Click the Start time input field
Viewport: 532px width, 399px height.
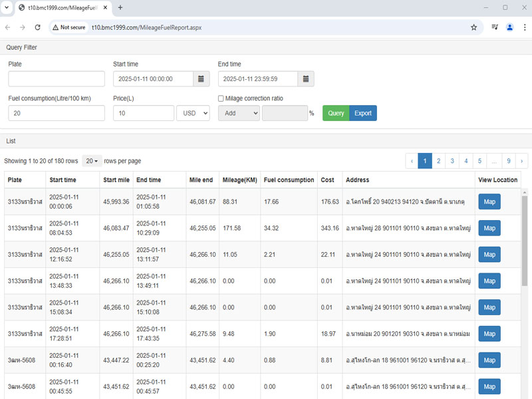pyautogui.click(x=154, y=79)
